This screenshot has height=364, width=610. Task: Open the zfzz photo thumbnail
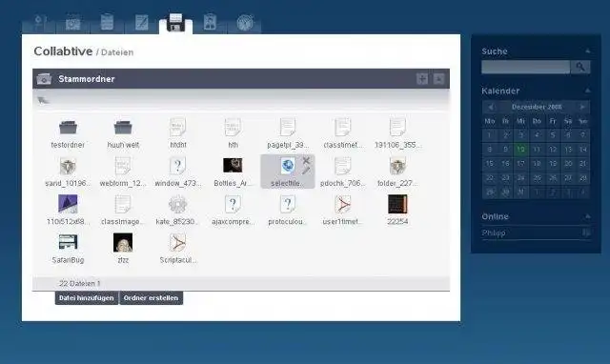coord(123,242)
